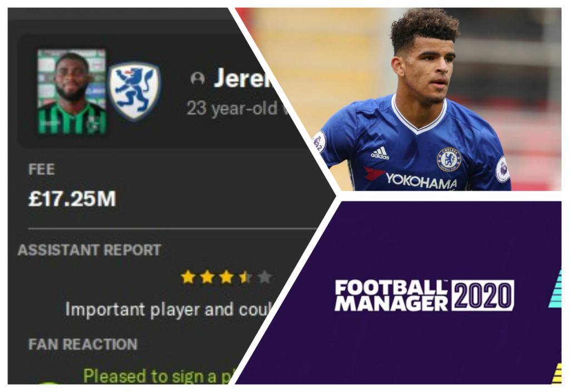The image size is (570, 392).
Task: Click the Premier League sleeve badge
Action: tap(503, 169)
